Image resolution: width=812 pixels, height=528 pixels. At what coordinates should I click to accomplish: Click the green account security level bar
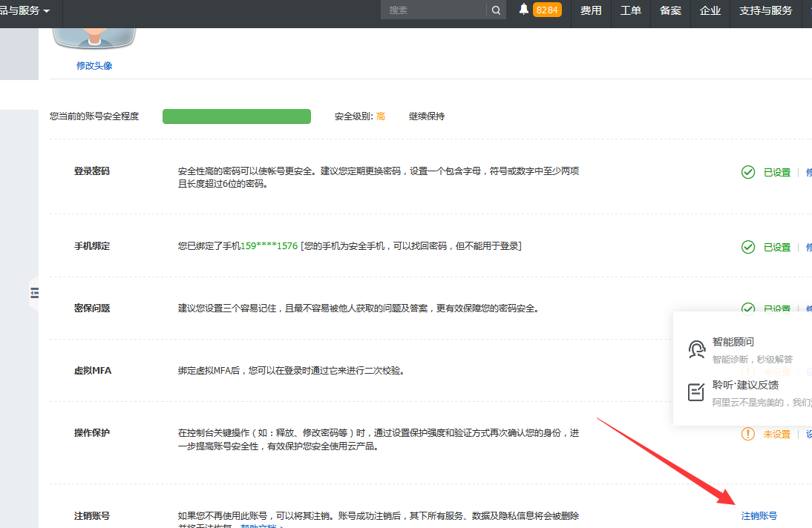pyautogui.click(x=237, y=116)
